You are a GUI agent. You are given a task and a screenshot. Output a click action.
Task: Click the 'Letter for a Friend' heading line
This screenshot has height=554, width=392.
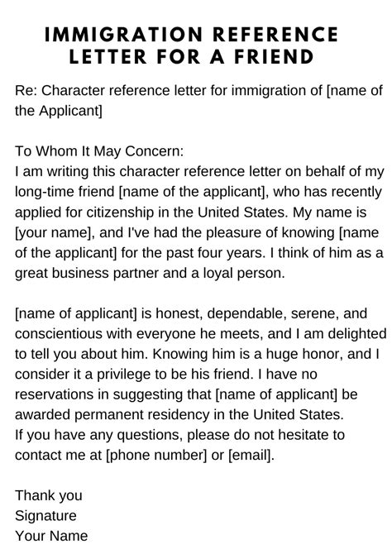point(191,57)
